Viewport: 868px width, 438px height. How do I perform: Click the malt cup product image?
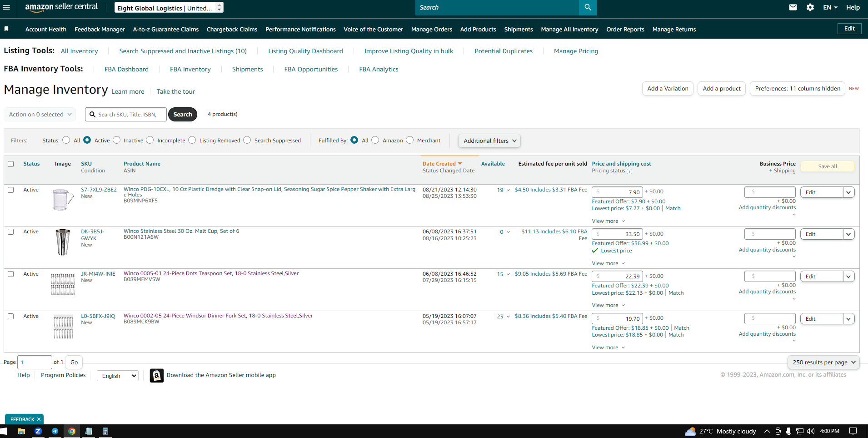[x=63, y=242]
